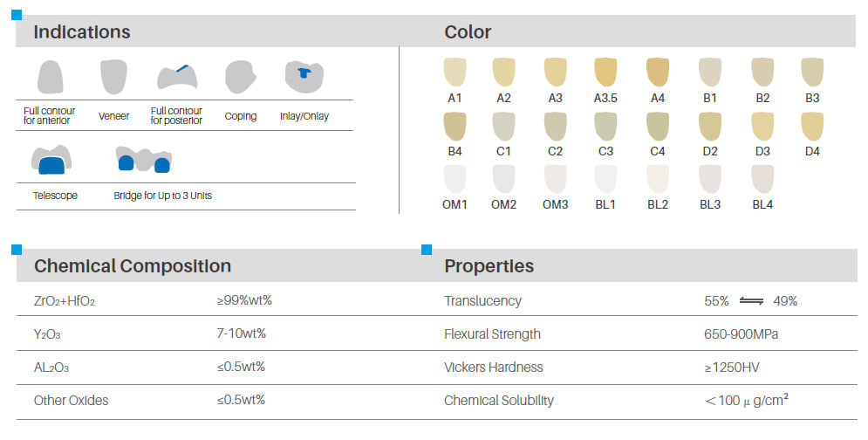
Task: Select the BL4 shade swatch
Action: pos(762,179)
